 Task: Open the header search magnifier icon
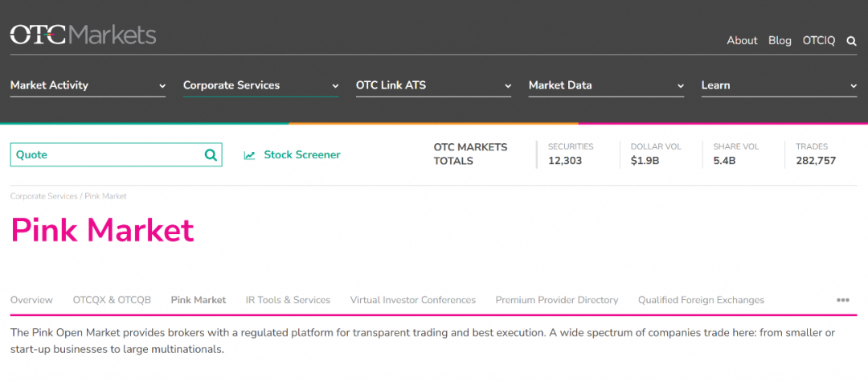tap(852, 41)
